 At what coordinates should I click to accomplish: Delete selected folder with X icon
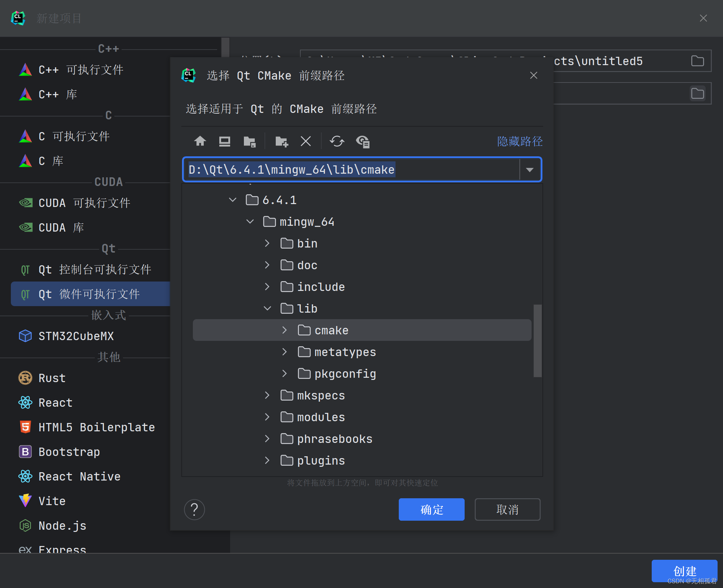(306, 141)
